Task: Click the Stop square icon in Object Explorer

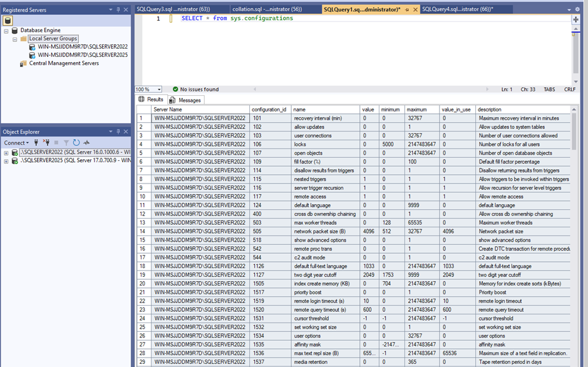Action: (56, 142)
